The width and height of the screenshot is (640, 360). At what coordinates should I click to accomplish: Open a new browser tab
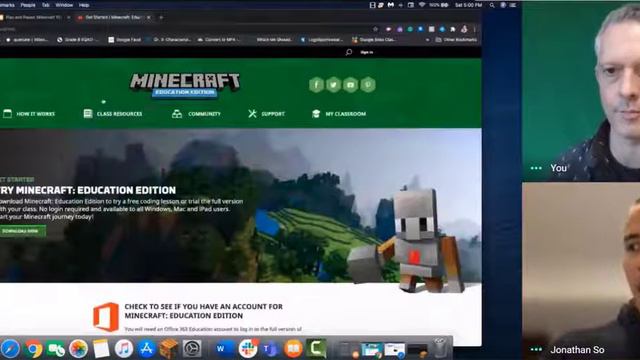[161, 18]
